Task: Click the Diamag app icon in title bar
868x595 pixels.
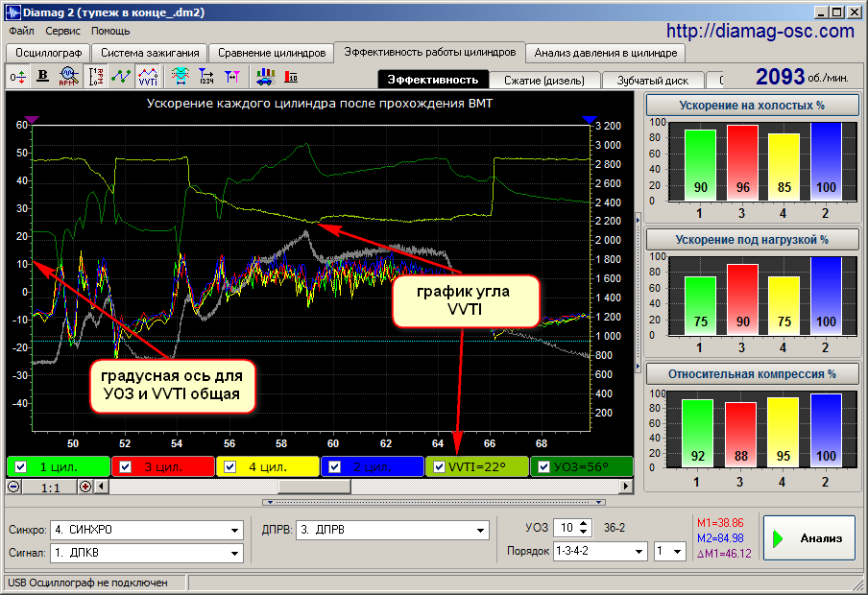Action: coord(12,12)
